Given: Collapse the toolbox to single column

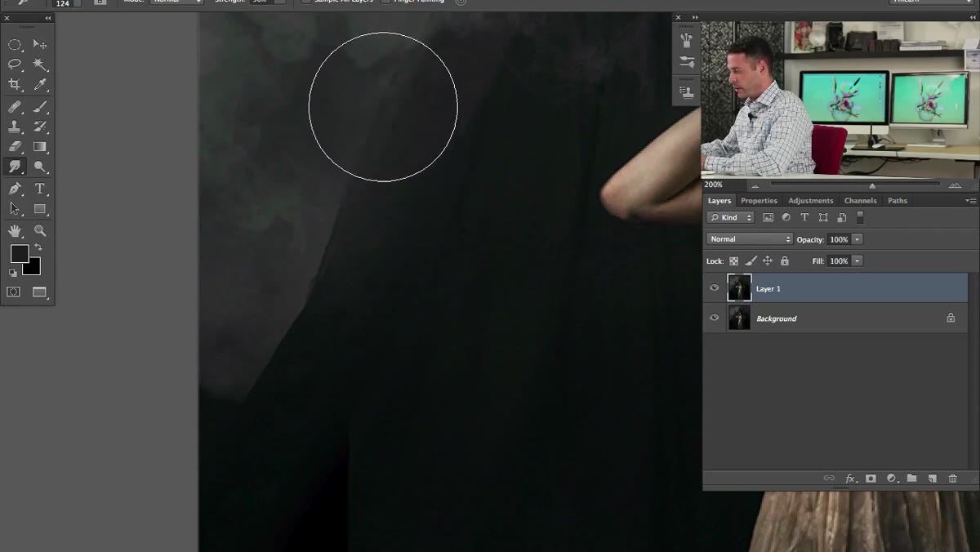Looking at the screenshot, I should [x=47, y=17].
